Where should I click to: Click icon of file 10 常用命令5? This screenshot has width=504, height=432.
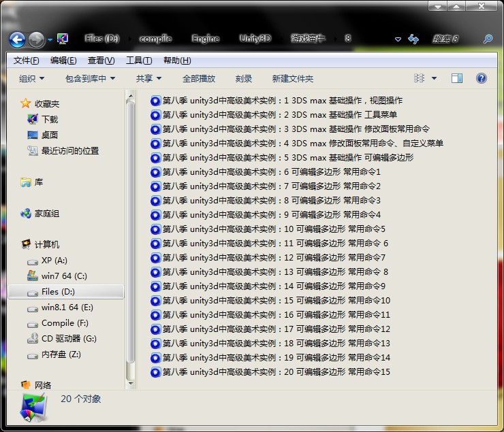coord(155,229)
